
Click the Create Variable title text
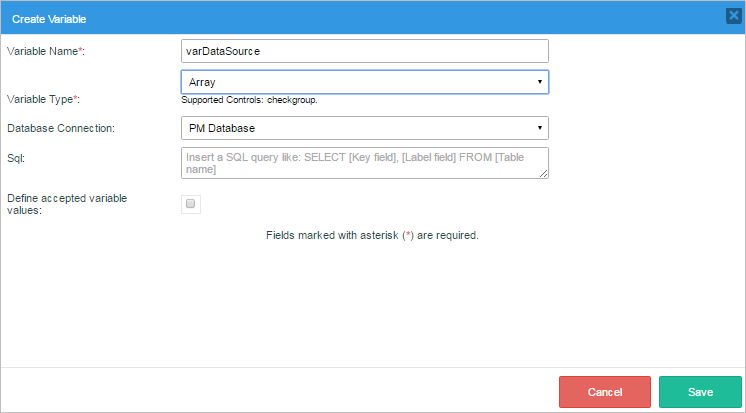[49, 17]
